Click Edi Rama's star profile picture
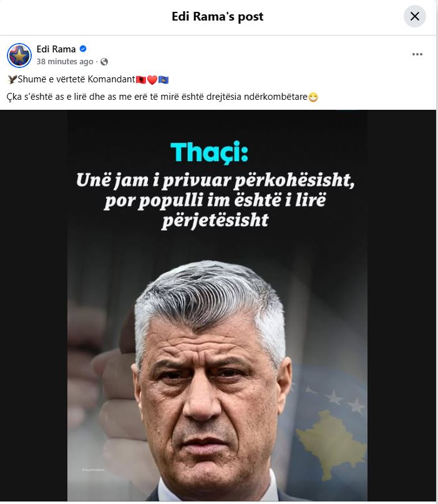The height and width of the screenshot is (504, 438). tap(19, 56)
